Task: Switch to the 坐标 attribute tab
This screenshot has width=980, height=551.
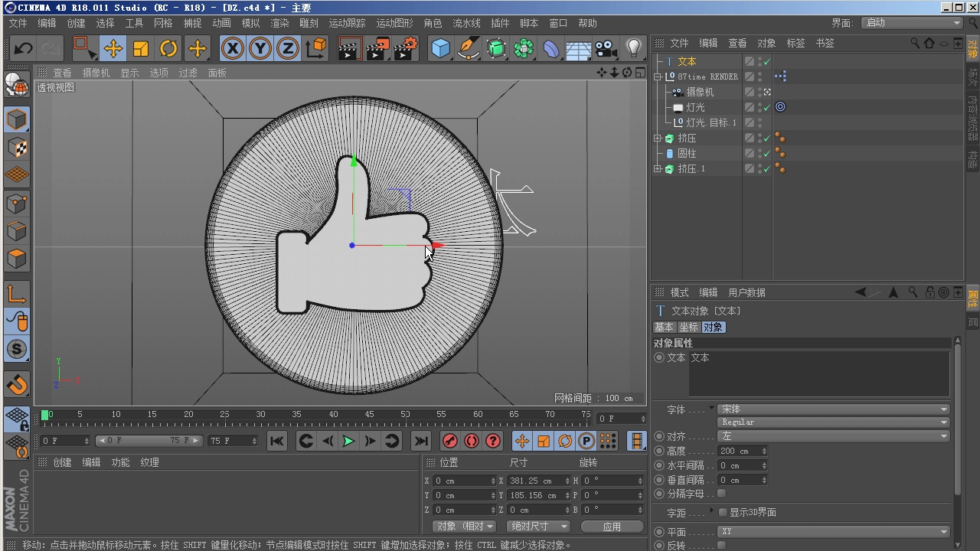Action: (689, 327)
